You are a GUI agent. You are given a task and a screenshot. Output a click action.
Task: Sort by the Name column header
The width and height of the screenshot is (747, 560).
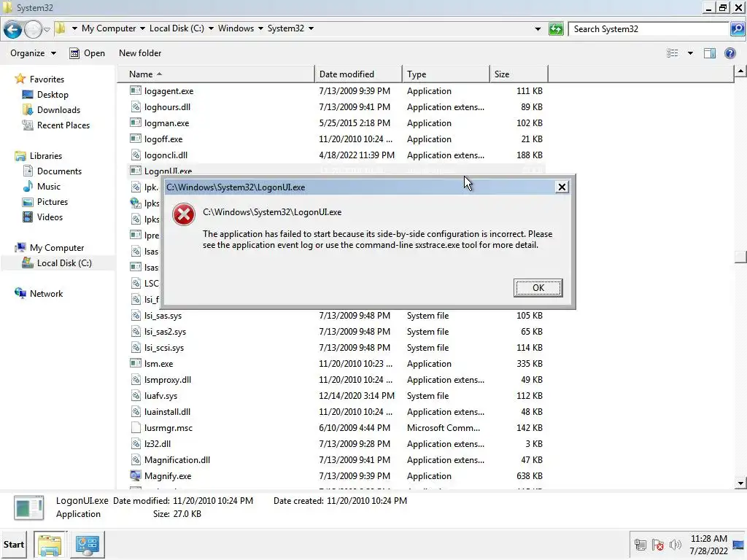click(217, 74)
